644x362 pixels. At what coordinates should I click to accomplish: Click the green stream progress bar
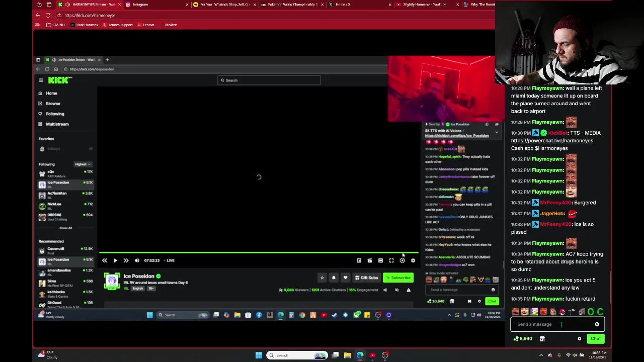(259, 253)
